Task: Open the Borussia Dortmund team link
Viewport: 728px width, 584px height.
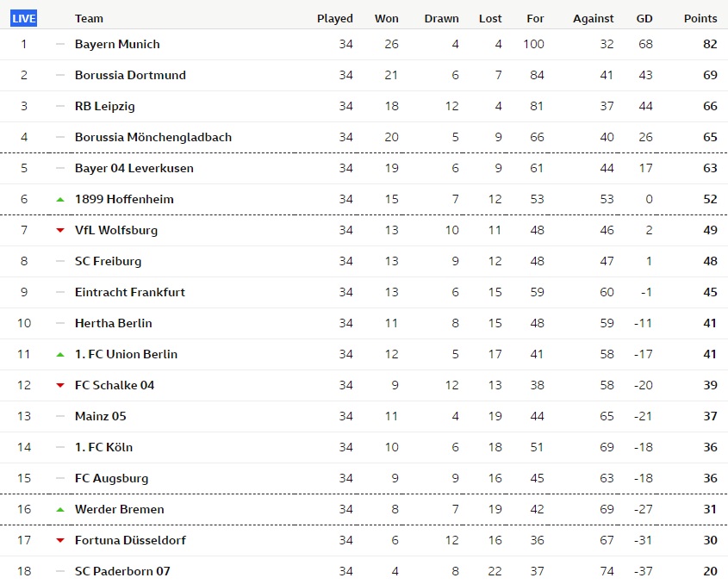Action: click(x=130, y=75)
